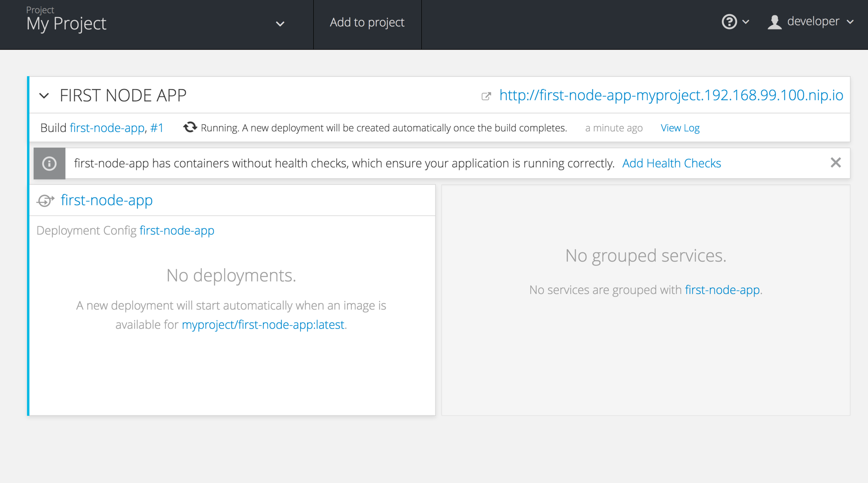
Task: Open the developer account menu arrow
Action: point(850,22)
